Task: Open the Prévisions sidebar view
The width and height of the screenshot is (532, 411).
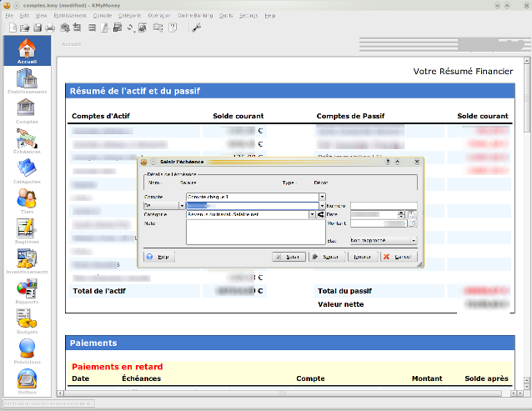Action: (x=28, y=352)
